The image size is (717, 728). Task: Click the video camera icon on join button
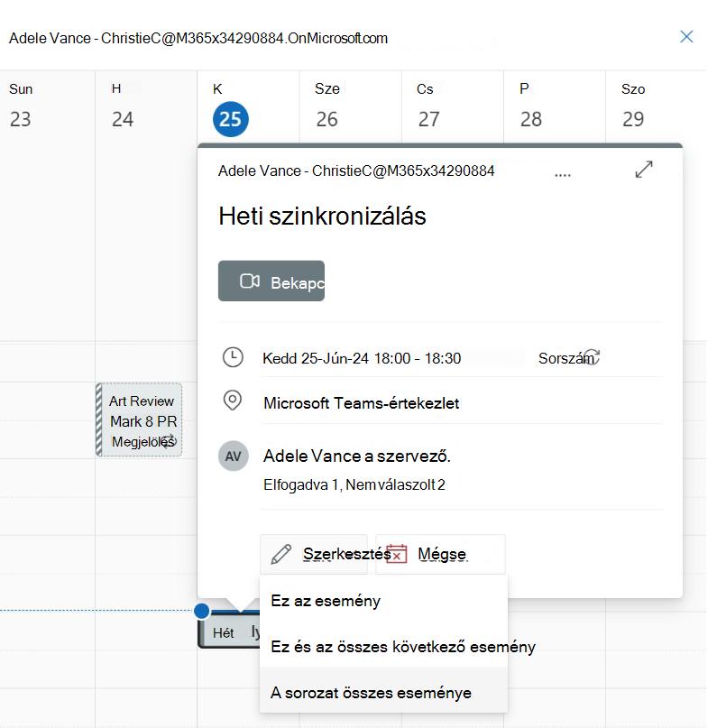[x=250, y=281]
